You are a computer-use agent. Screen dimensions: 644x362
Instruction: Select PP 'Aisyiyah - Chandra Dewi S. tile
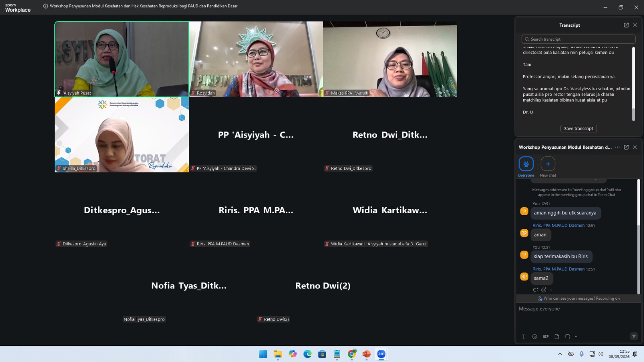(256, 135)
